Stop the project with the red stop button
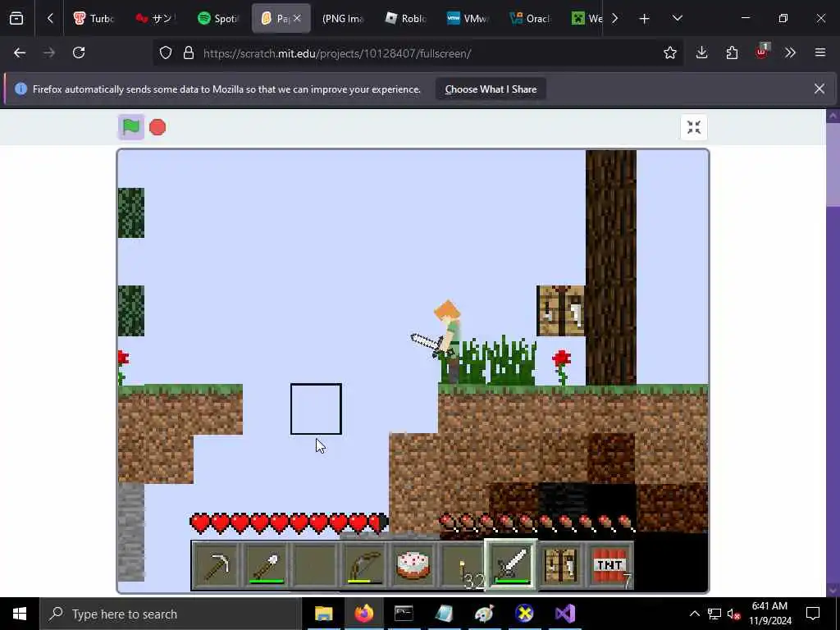This screenshot has height=630, width=840. click(x=157, y=127)
